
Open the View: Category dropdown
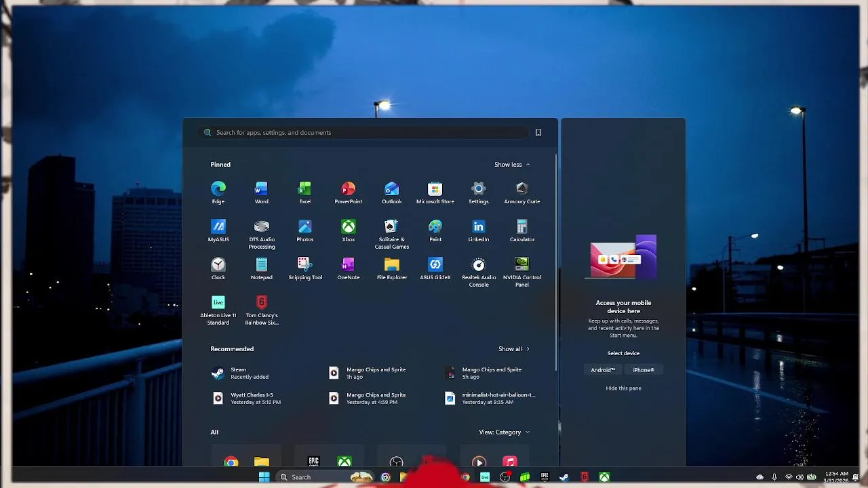[505, 432]
